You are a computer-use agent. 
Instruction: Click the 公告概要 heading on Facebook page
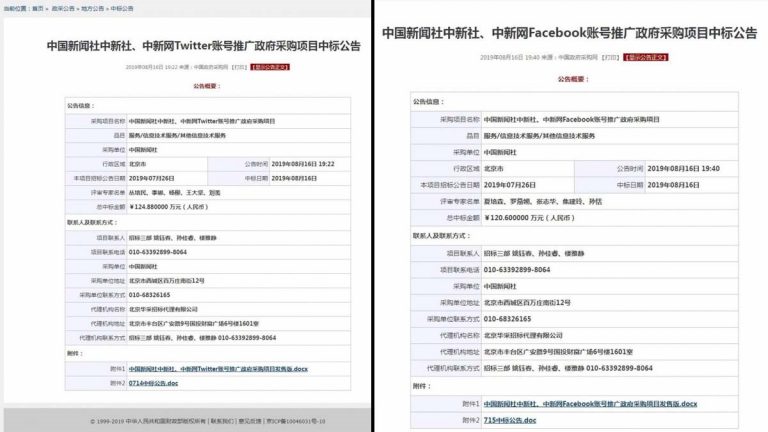tap(573, 79)
